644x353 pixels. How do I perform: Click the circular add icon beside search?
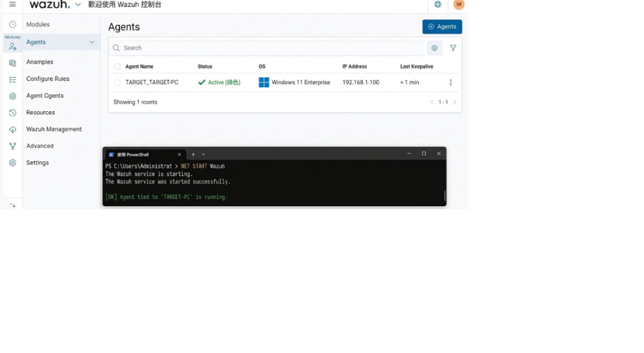pos(435,48)
